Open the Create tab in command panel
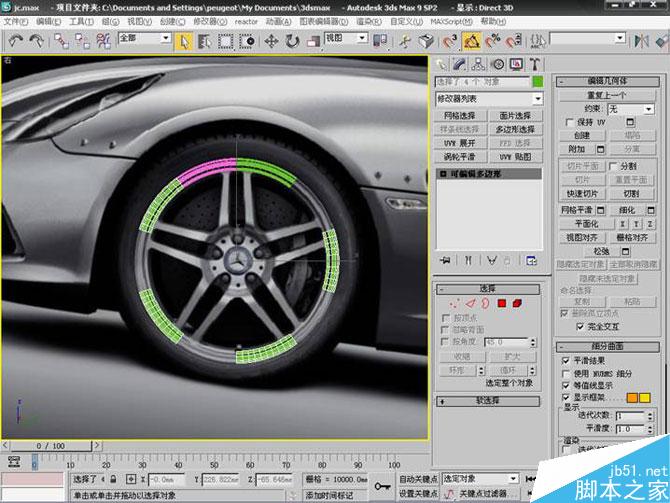Image resolution: width=670 pixels, height=503 pixels. 443,64
